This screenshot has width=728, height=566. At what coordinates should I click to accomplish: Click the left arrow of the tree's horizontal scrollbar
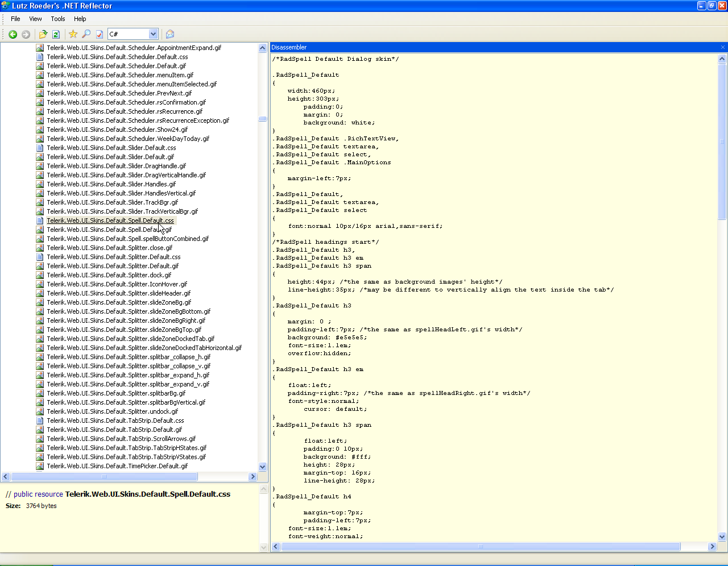(6, 477)
